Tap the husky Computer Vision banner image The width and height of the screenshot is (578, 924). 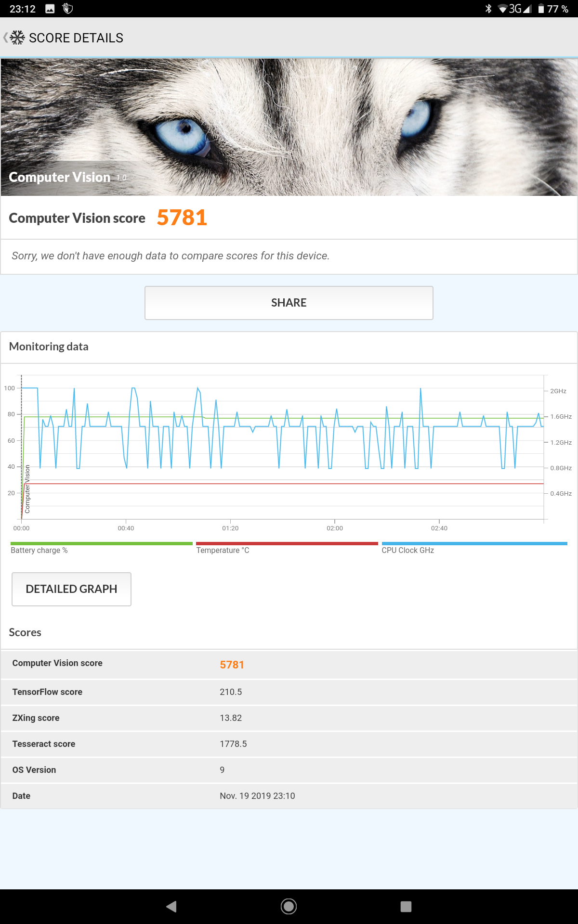(x=289, y=127)
